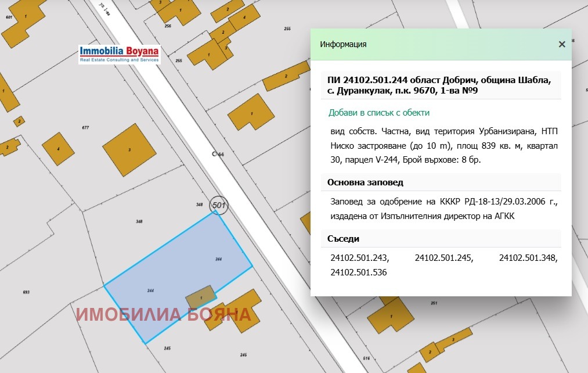The height and width of the screenshot is (373, 588).
Task: Click the ПИ 24102.501.244 parcel title
Action: (441, 85)
